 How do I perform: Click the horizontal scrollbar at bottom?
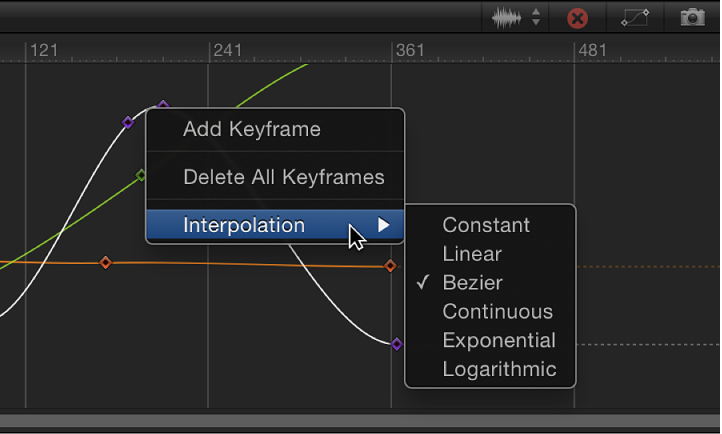tap(360, 421)
